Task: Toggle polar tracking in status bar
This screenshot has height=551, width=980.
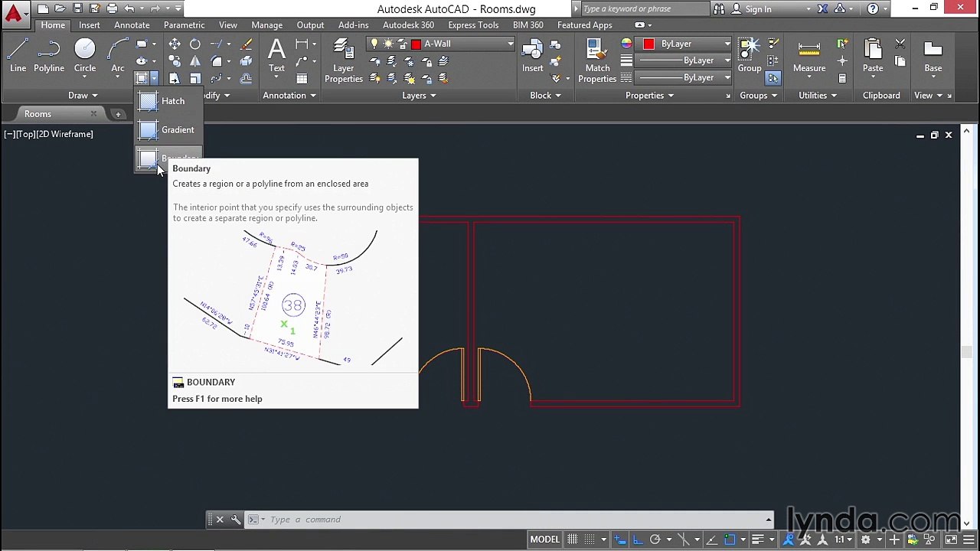Action: tap(655, 540)
